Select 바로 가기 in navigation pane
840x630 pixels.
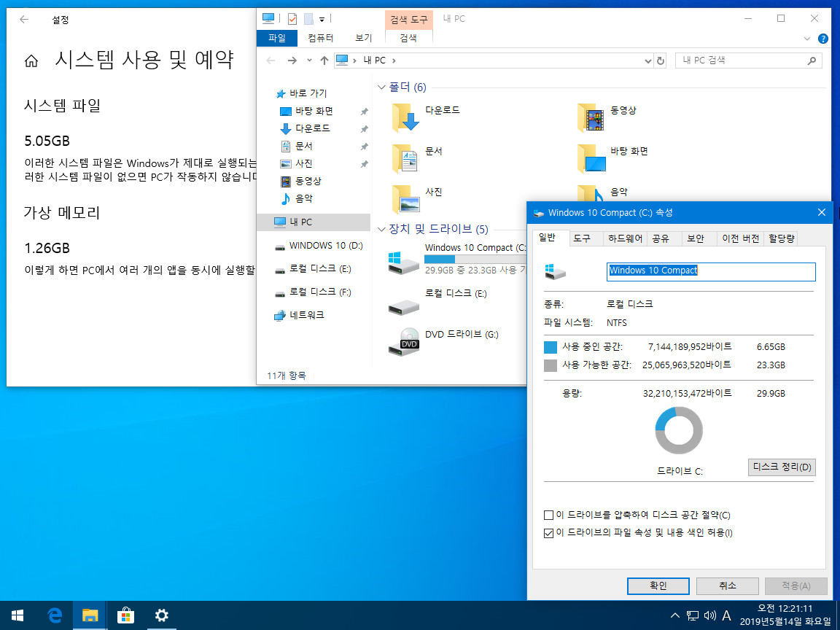click(308, 93)
